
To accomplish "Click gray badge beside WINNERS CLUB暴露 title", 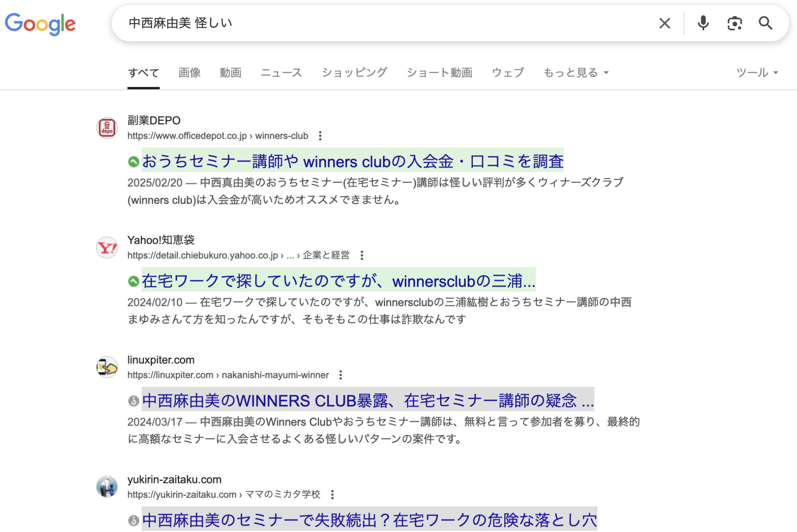I will (134, 401).
